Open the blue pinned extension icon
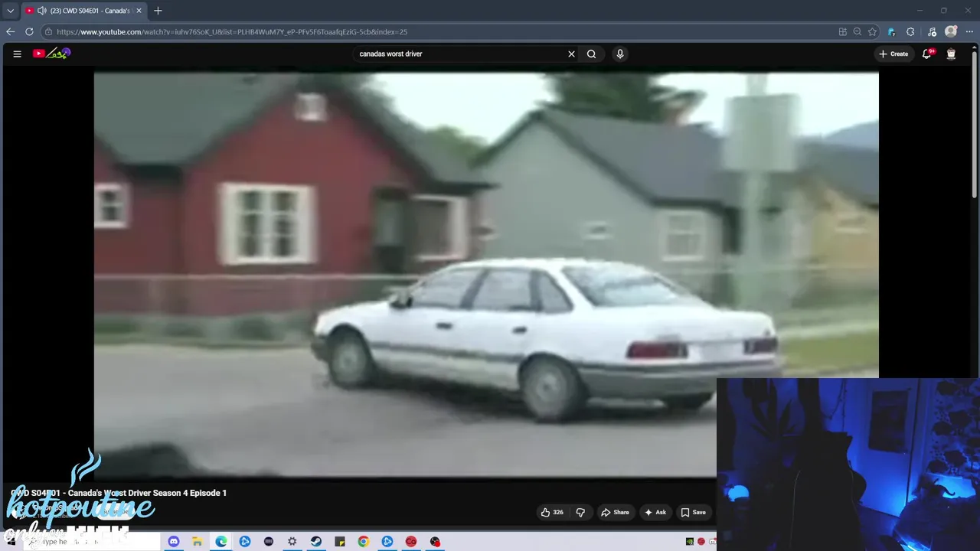This screenshot has height=551, width=980. coord(891,32)
